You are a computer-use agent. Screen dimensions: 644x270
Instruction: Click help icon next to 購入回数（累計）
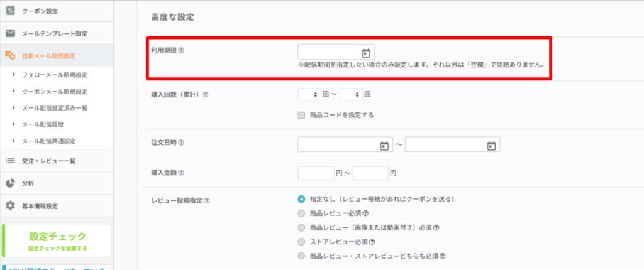(x=206, y=95)
